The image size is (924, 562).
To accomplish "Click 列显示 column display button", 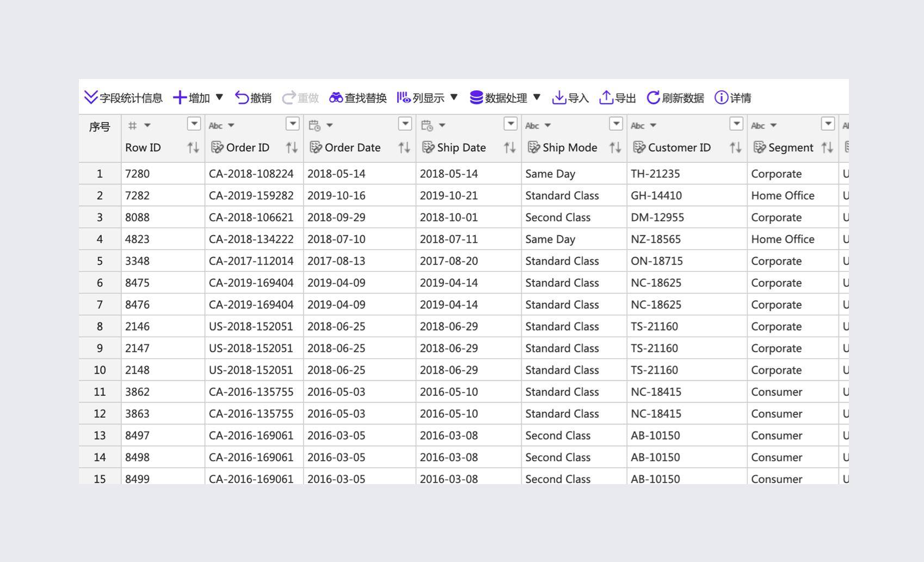I will (421, 98).
